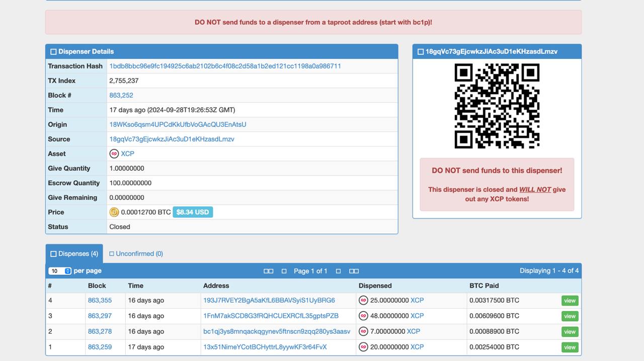The height and width of the screenshot is (361, 644).
Task: Click the Address column header
Action: point(216,285)
